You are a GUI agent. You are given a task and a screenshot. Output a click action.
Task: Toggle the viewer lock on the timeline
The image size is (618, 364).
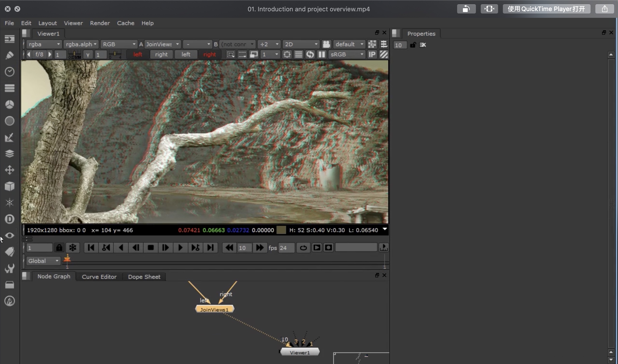point(59,248)
